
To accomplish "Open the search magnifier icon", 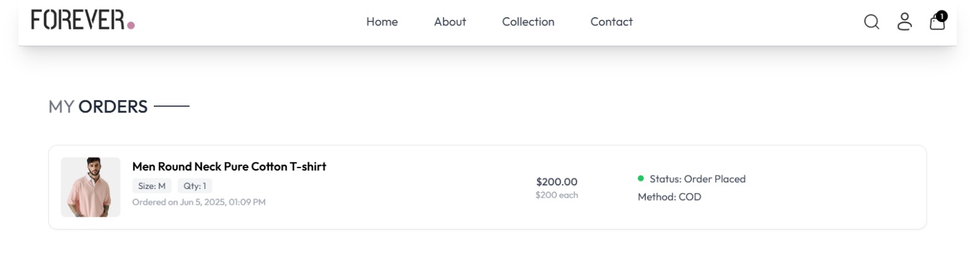I will click(872, 22).
